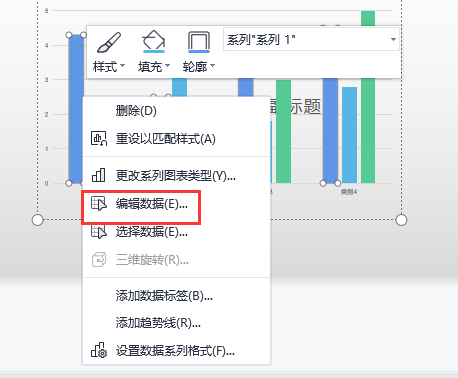The width and height of the screenshot is (458, 378).
Task: Expand the 系列"系列 1" combo box
Action: click(393, 39)
